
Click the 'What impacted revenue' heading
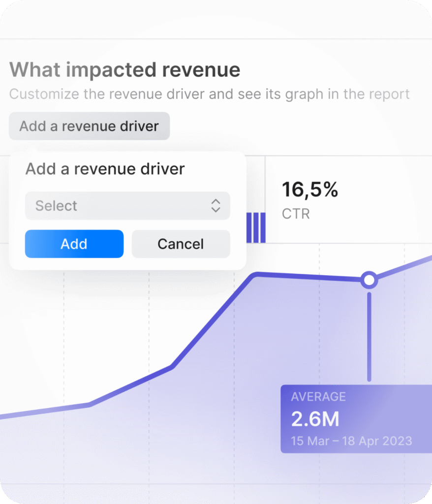(x=124, y=70)
